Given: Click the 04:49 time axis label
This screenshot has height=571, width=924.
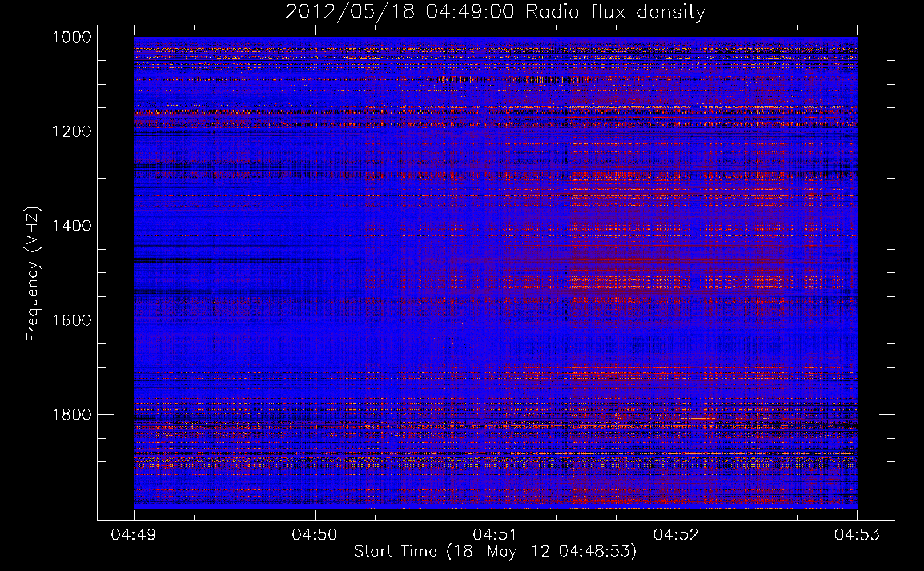Looking at the screenshot, I should [134, 535].
